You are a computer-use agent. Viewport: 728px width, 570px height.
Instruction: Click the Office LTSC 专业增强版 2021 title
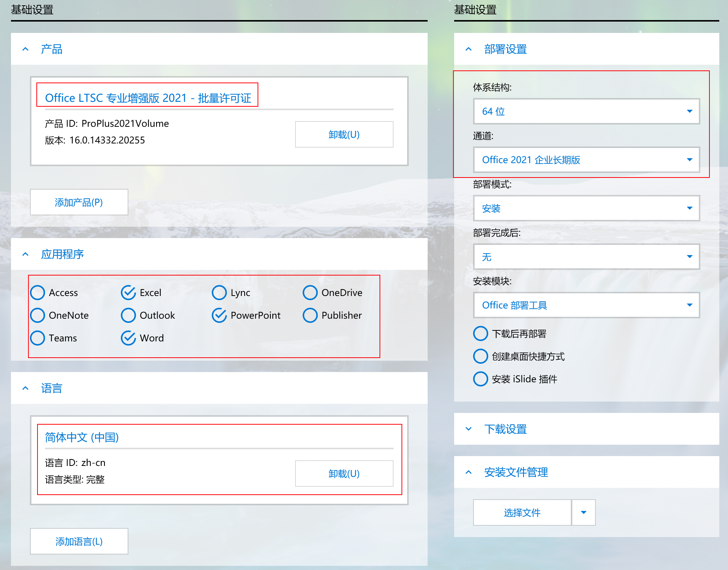(x=148, y=98)
